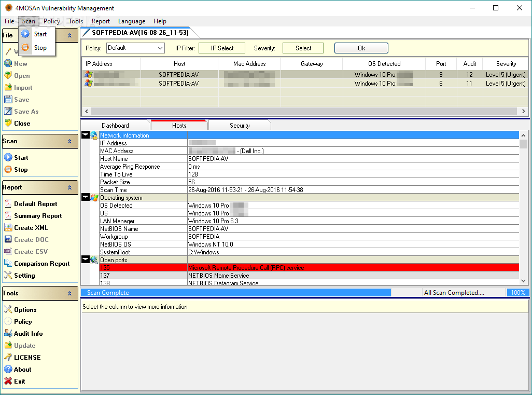Sort by the OS Detected column header
The height and width of the screenshot is (395, 532).
384,64
